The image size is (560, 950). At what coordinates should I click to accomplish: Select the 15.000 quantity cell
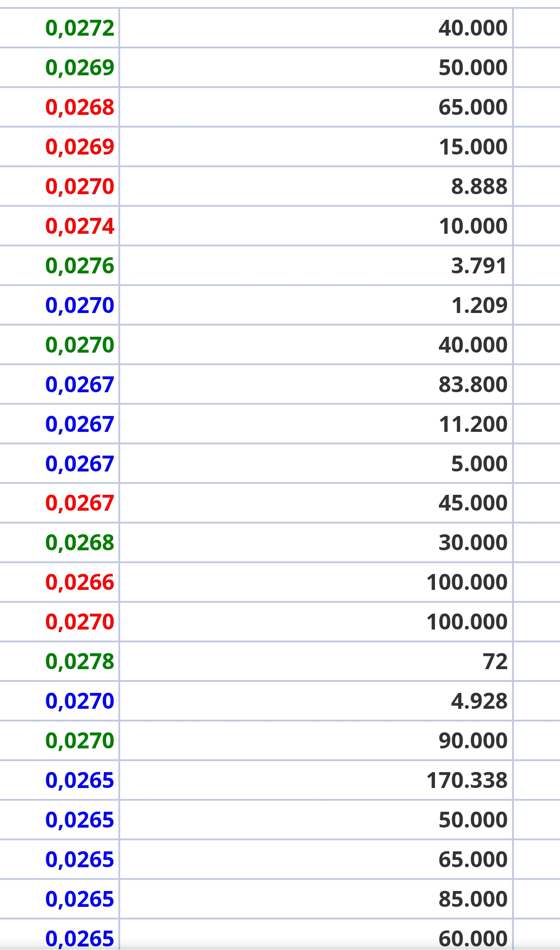473,147
